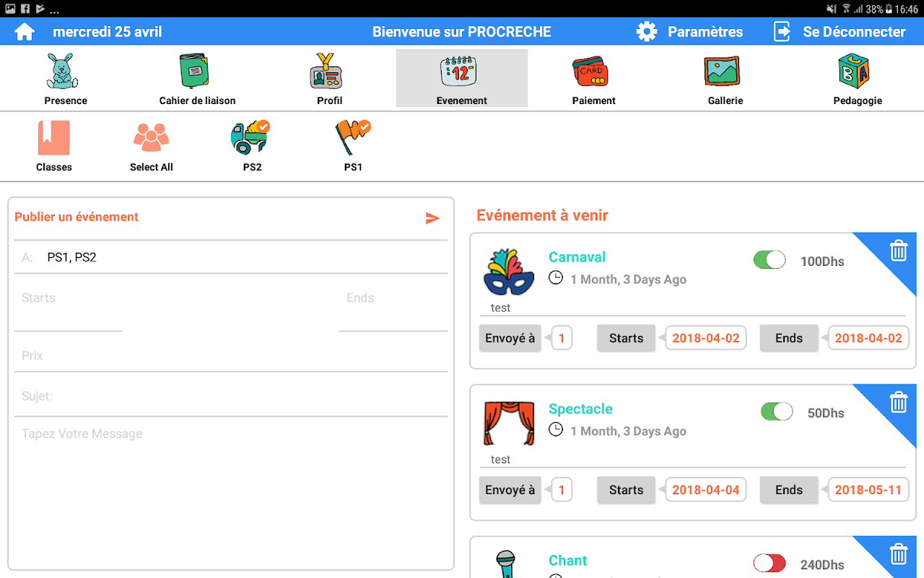Click Carnaval start date 2018-04-02

click(x=706, y=338)
